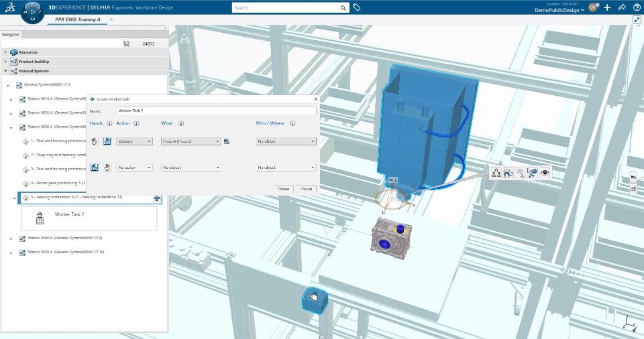Screen dimensions: 644x339
Task: Click the icon right of Press A dropdown
Action: tap(226, 141)
